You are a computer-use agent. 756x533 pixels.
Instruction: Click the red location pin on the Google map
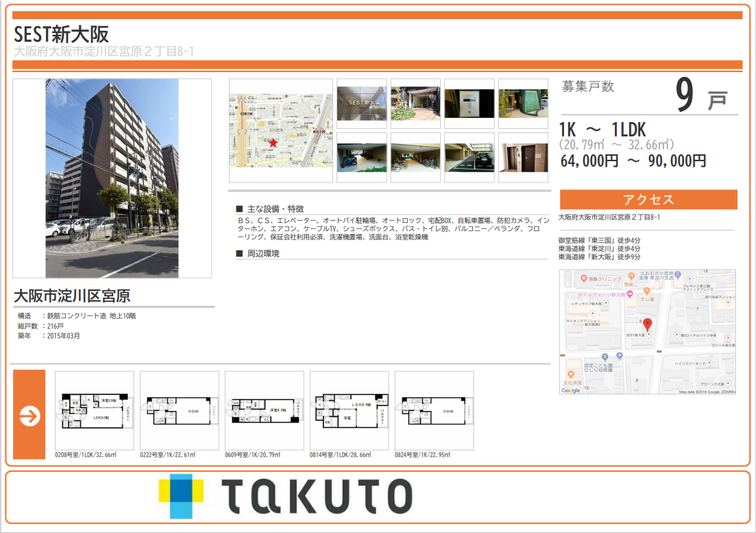648,324
